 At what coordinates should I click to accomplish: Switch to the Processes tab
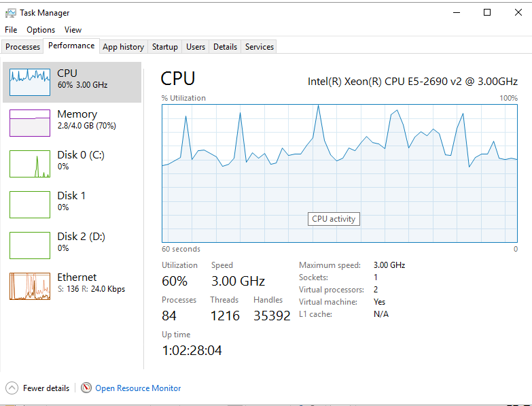pyautogui.click(x=23, y=47)
